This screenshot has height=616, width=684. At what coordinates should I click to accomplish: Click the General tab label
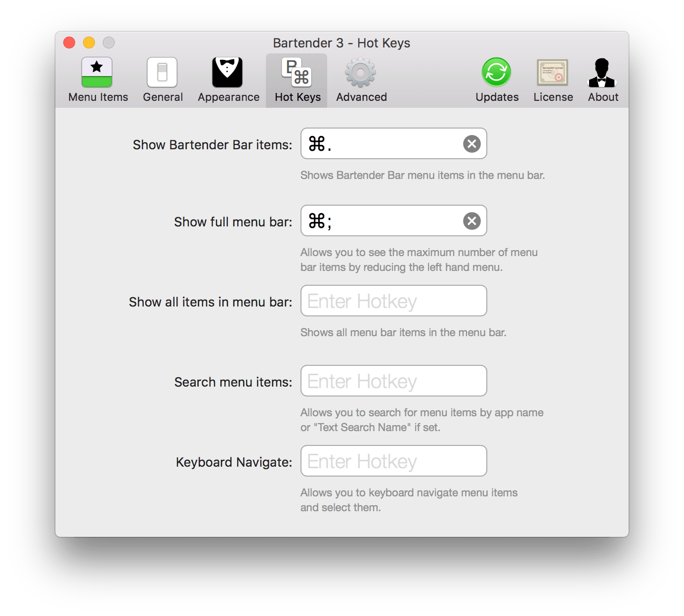(163, 97)
